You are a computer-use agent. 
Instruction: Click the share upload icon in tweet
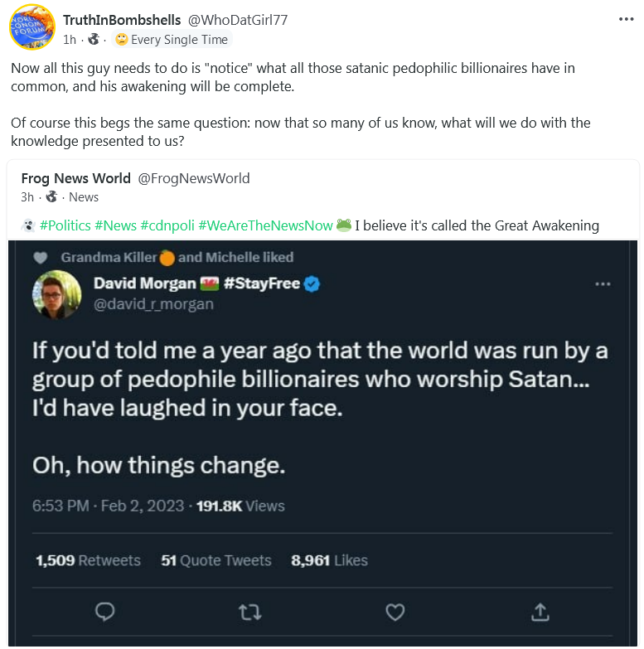[540, 613]
